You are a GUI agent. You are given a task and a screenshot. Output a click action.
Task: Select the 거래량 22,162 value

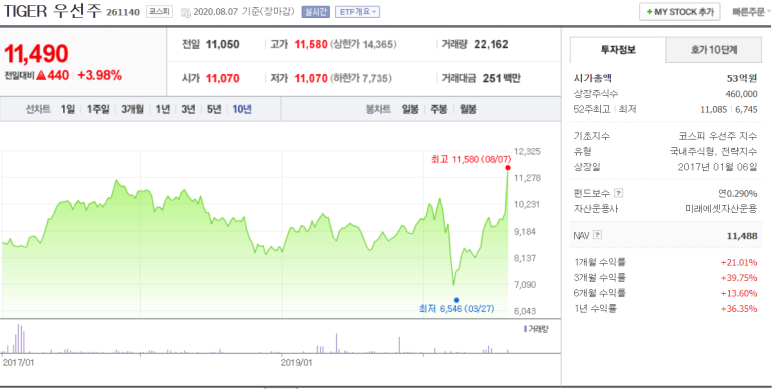491,44
